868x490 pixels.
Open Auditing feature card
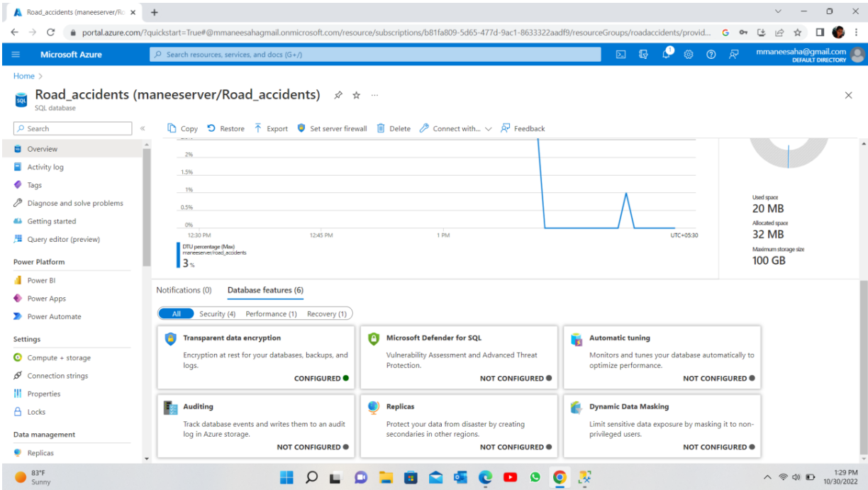(256, 425)
